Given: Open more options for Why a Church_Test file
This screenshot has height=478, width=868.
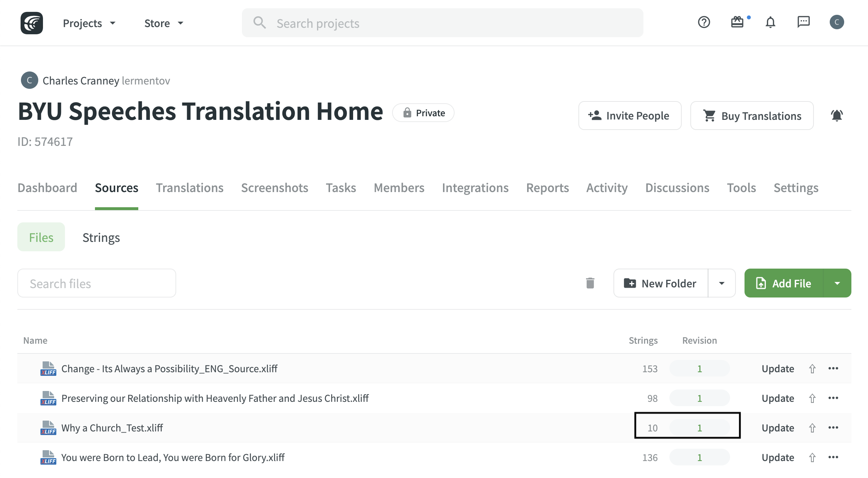Looking at the screenshot, I should [x=833, y=427].
